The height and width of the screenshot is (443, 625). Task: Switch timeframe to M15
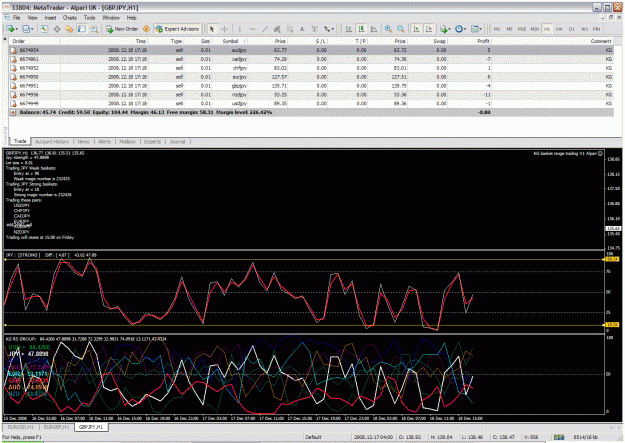522,29
